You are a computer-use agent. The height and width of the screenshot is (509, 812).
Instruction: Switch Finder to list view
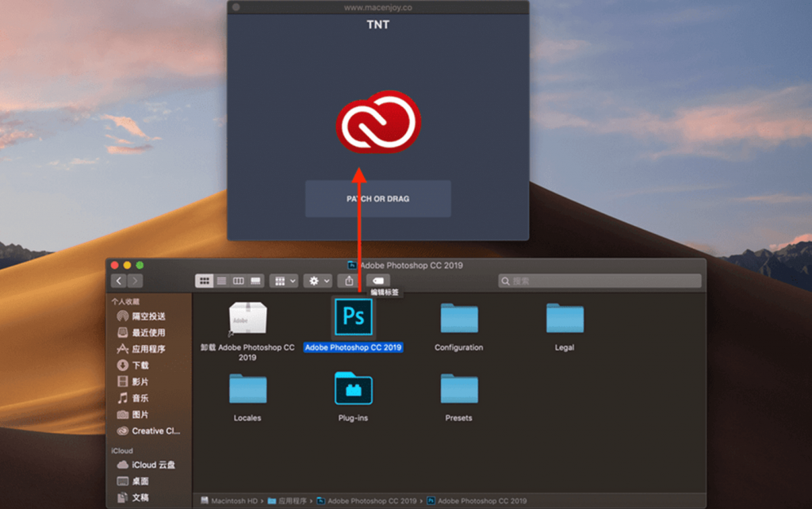[x=221, y=281]
